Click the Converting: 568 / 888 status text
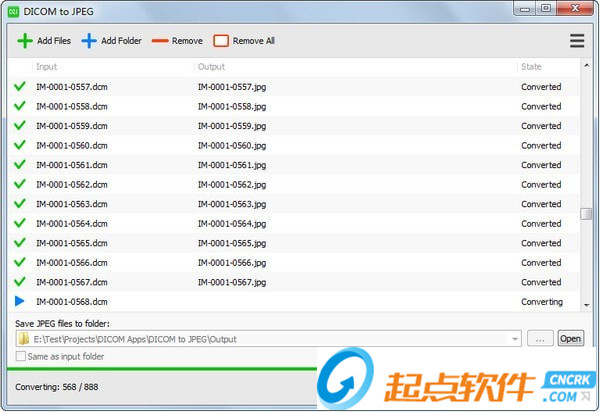 coord(57,387)
